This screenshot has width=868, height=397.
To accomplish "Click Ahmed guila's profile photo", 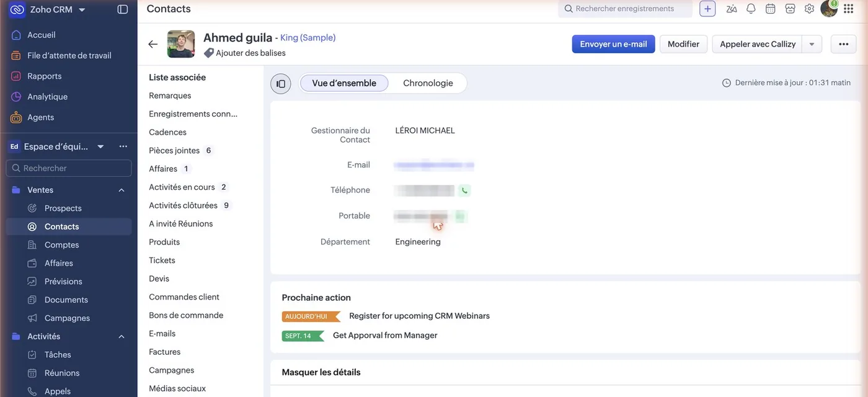I will [x=181, y=44].
